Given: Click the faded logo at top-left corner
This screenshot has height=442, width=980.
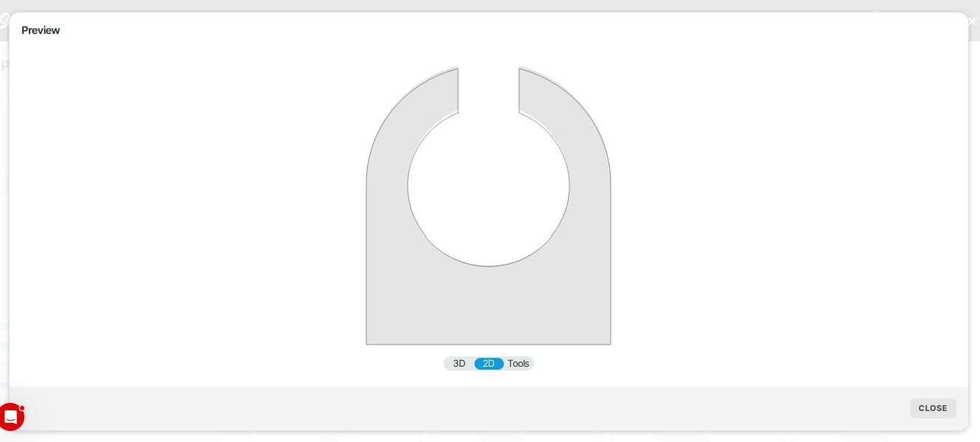Looking at the screenshot, I should tap(4, 21).
